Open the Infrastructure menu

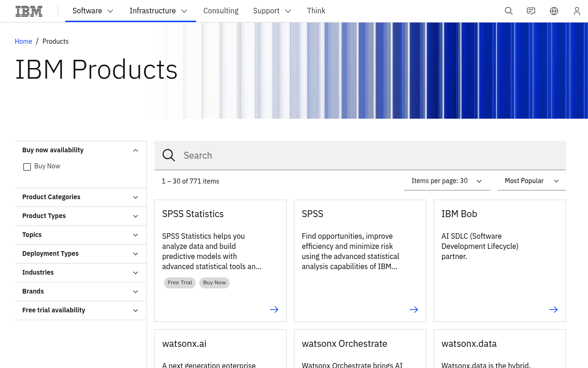pos(158,11)
